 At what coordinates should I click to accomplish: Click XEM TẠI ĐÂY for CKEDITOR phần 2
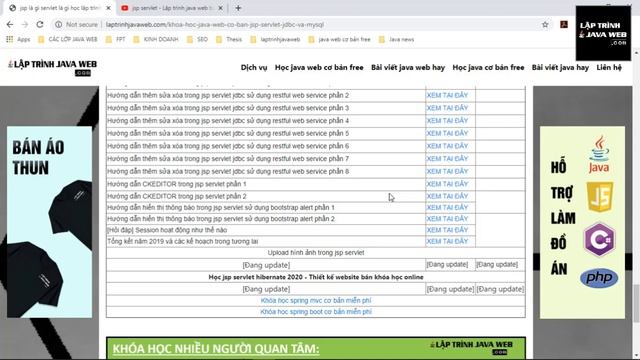pos(447,196)
